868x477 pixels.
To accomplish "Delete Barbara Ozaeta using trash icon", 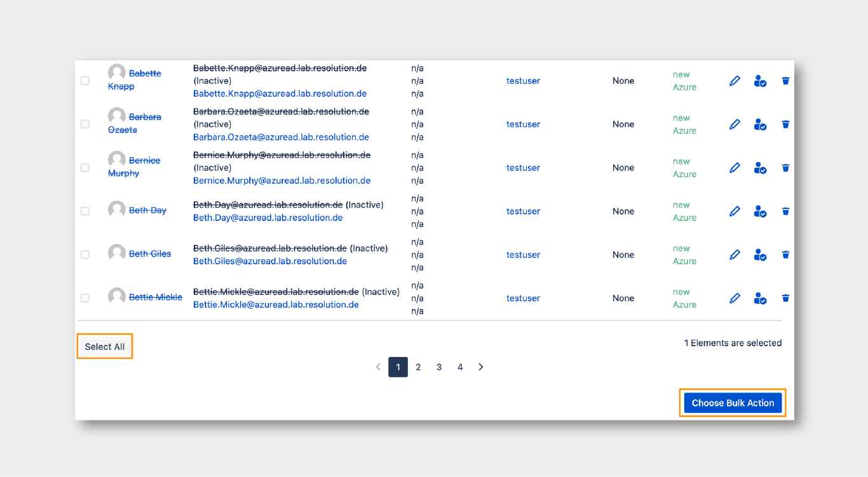I will tap(785, 124).
